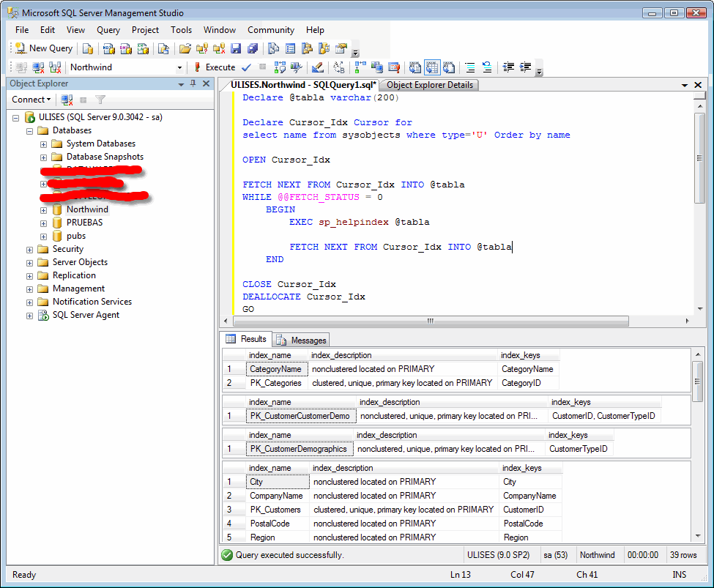Click the results pane vertical scrollbar thumb
Viewport: 714px width, 588px height.
point(697,382)
